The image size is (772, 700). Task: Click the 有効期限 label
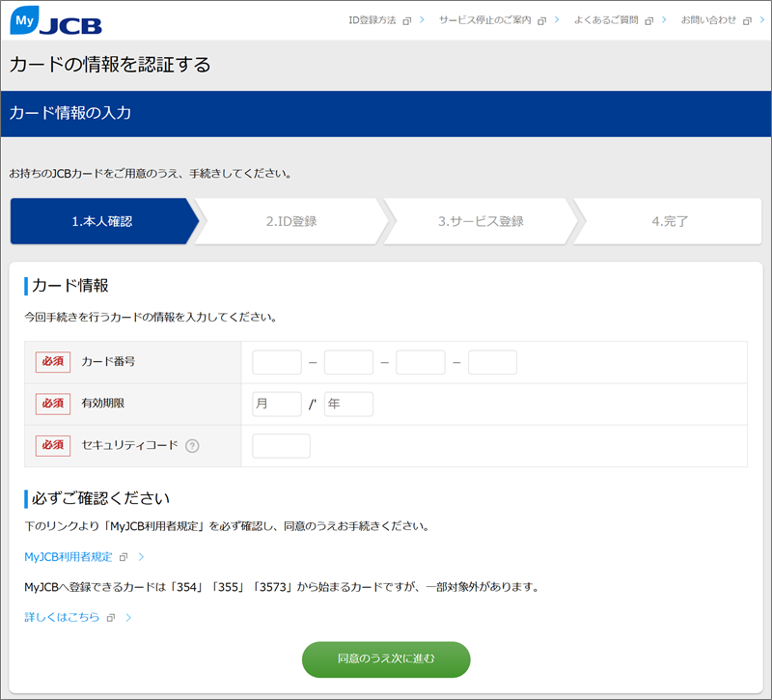click(x=103, y=403)
